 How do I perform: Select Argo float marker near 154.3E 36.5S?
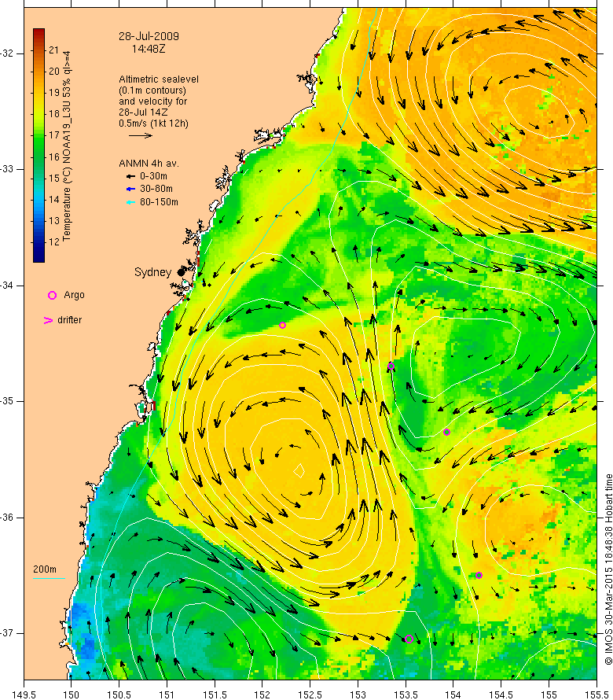pyautogui.click(x=479, y=576)
